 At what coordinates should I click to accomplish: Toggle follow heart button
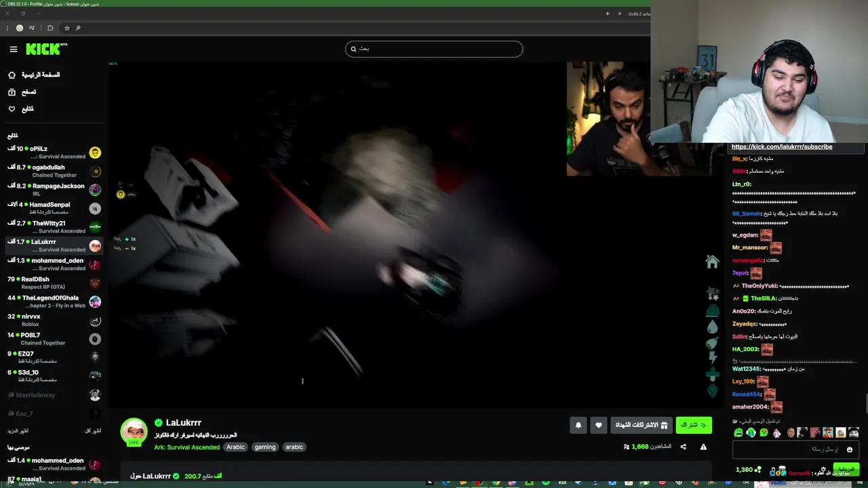pyautogui.click(x=598, y=425)
